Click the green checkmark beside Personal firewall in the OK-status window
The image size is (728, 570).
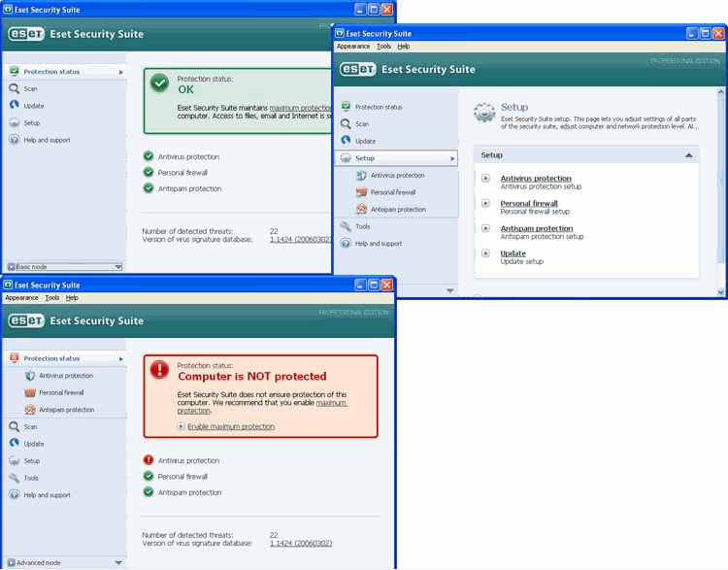pyautogui.click(x=149, y=173)
